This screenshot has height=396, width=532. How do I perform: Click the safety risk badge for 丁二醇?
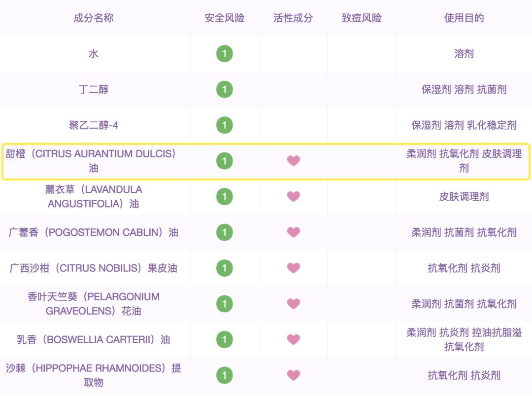pos(224,89)
